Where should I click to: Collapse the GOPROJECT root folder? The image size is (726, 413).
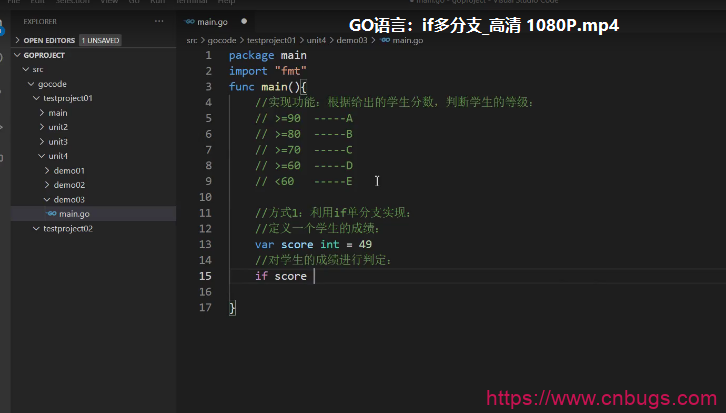[x=16, y=56]
